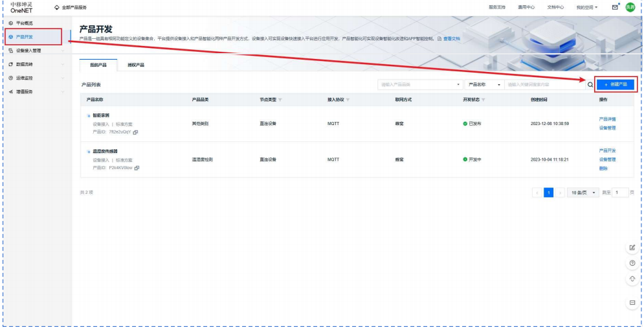Click the floating edit feedback icon
The image size is (644, 328).
632,248
